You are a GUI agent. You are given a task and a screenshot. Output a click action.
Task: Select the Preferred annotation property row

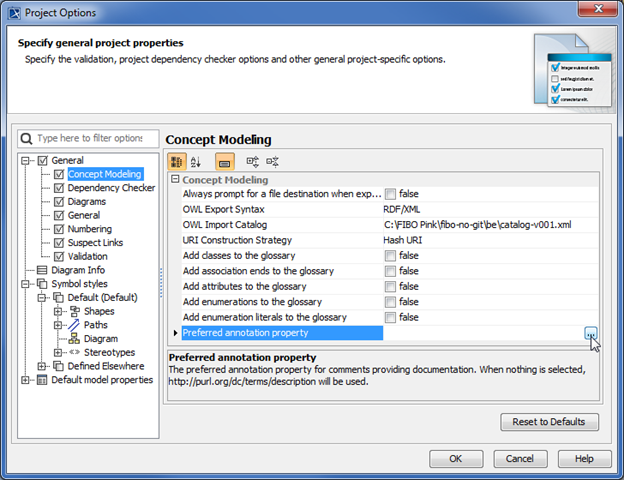point(282,333)
